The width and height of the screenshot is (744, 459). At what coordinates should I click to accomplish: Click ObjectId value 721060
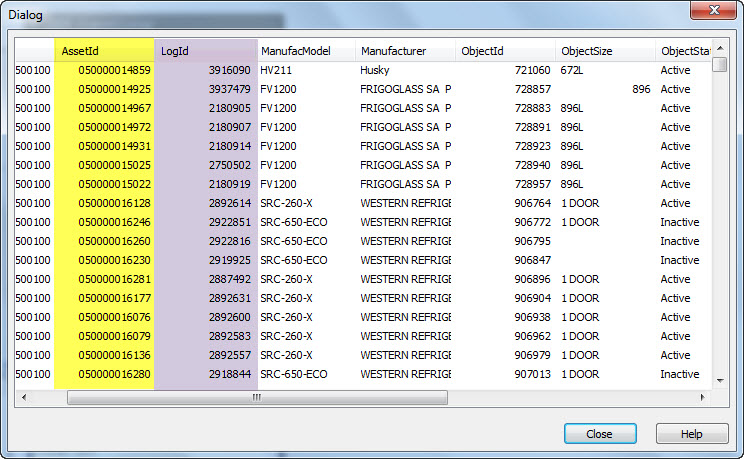(532, 70)
